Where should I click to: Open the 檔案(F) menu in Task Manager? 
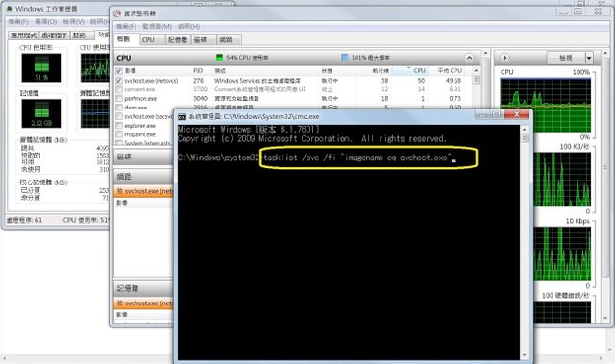[x=18, y=21]
